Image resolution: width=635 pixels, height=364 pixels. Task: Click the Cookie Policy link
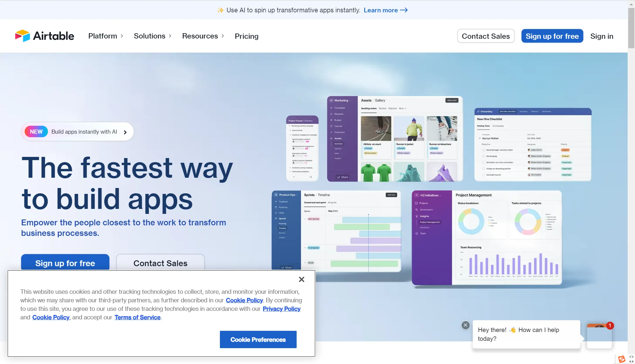tap(244, 300)
